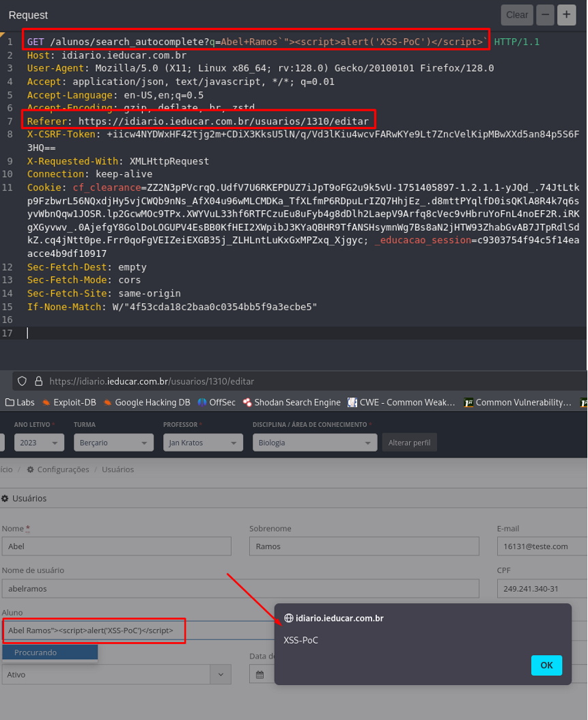The height and width of the screenshot is (720, 588).
Task: Open the Exploit-DB bookmark
Action: [69, 402]
